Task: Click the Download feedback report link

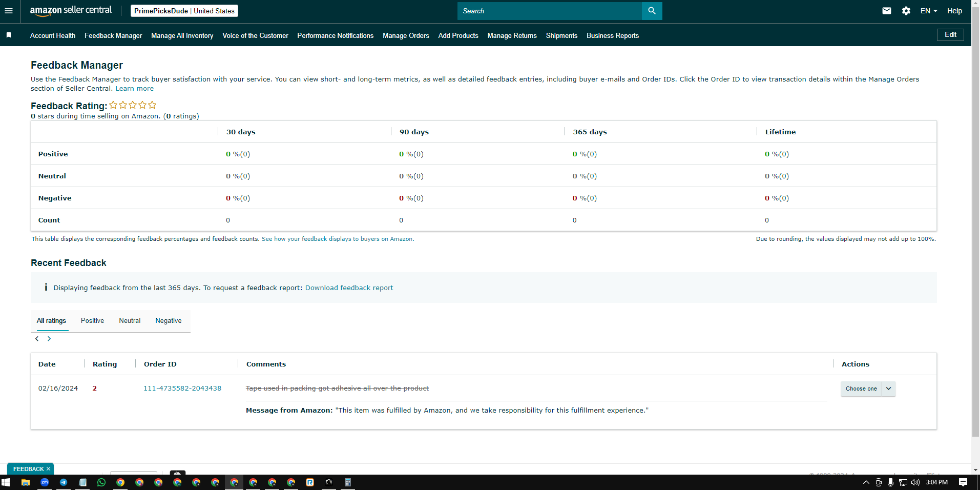Action: (349, 288)
